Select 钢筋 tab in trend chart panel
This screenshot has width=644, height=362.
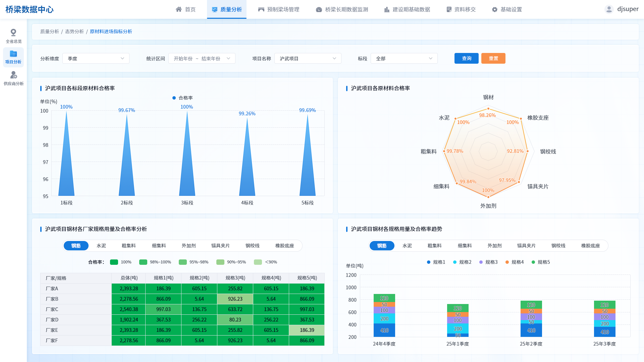(382, 246)
